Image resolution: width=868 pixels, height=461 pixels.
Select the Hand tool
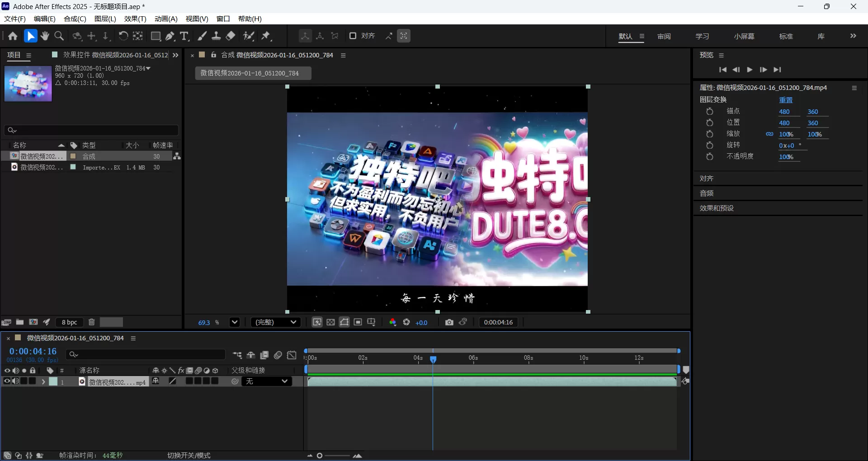pos(44,36)
